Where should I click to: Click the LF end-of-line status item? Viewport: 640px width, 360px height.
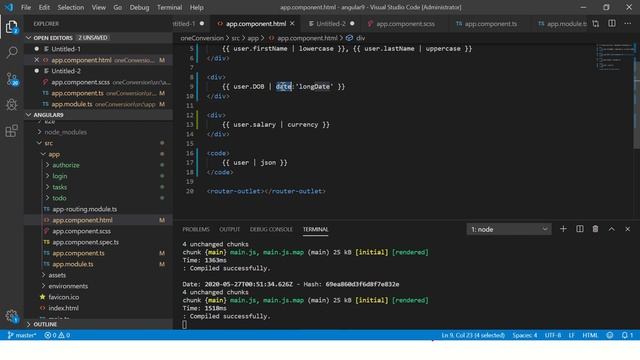(571, 335)
